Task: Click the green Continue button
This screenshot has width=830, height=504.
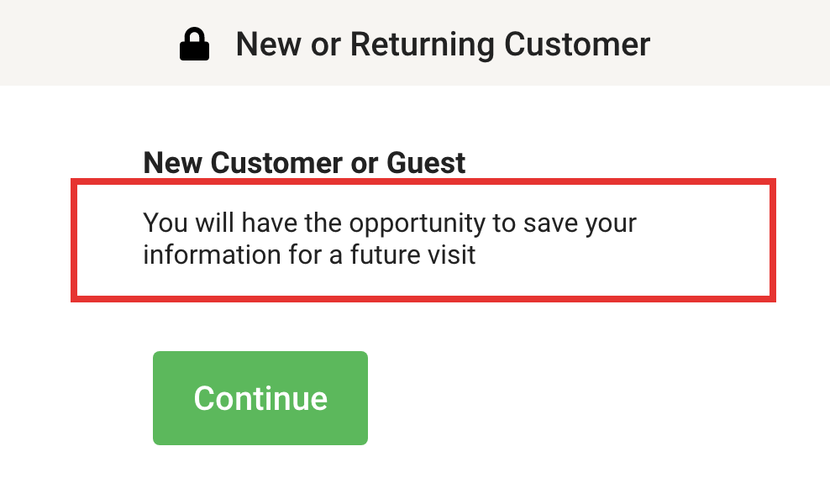Action: pos(260,397)
